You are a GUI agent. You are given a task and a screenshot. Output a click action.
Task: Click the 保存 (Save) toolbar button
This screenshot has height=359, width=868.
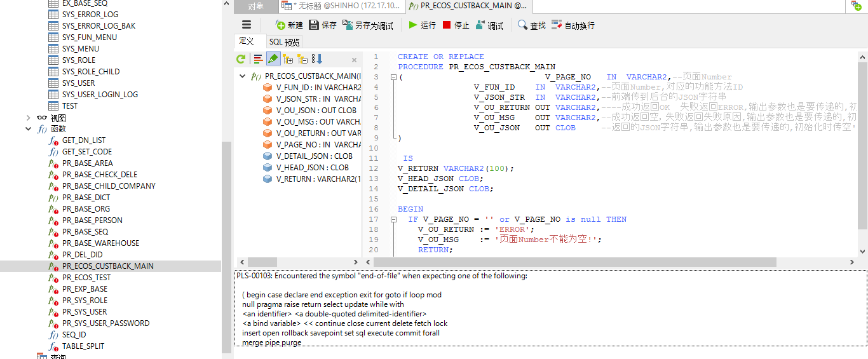[x=323, y=25]
